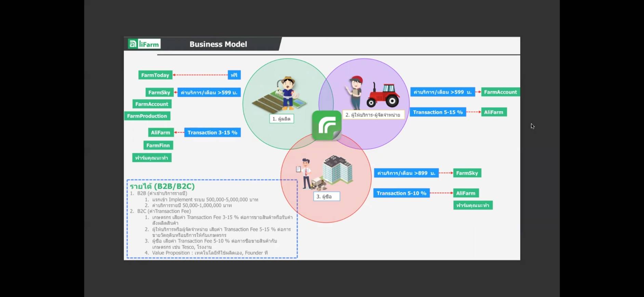Select the farmer illustration in green circle
This screenshot has width=644, height=297.
tap(288, 93)
